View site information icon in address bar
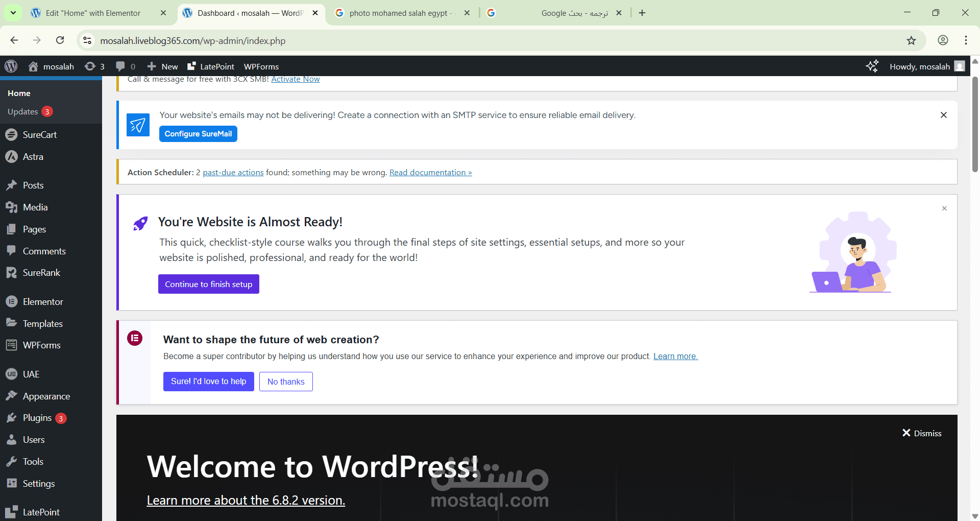The width and height of the screenshot is (980, 521). 87,40
